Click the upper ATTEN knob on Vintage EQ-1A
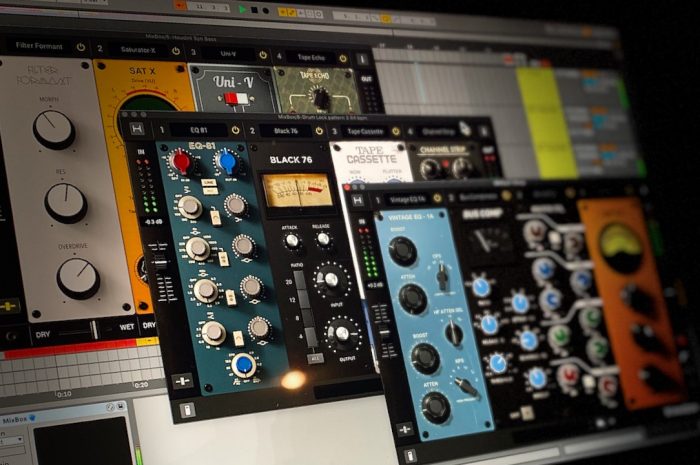Viewport: 700px width, 465px height. tap(413, 298)
